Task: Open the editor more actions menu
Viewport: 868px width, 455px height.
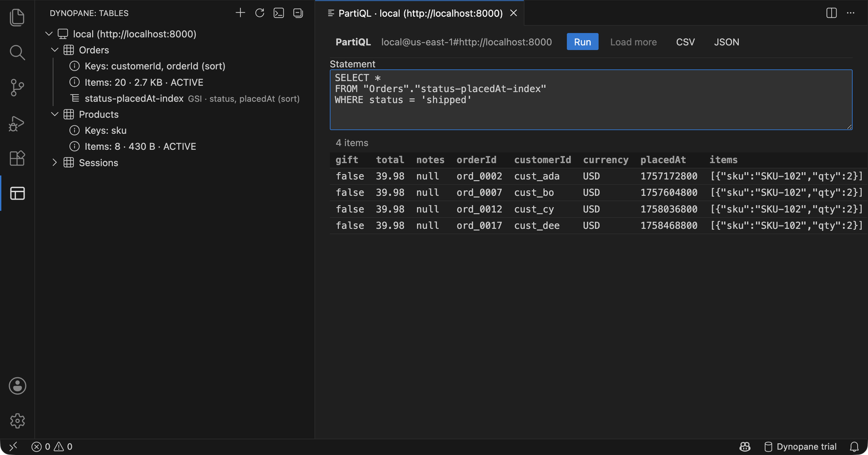Action: pos(851,13)
